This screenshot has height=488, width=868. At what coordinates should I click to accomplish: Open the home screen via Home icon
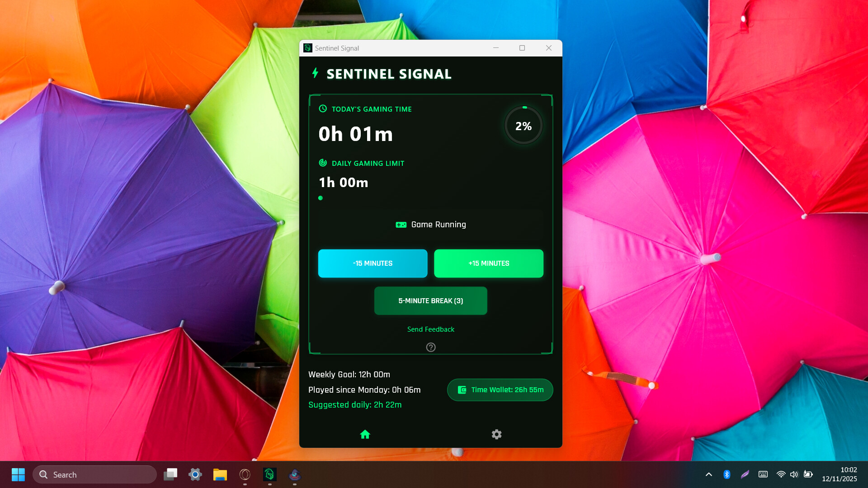pyautogui.click(x=365, y=434)
